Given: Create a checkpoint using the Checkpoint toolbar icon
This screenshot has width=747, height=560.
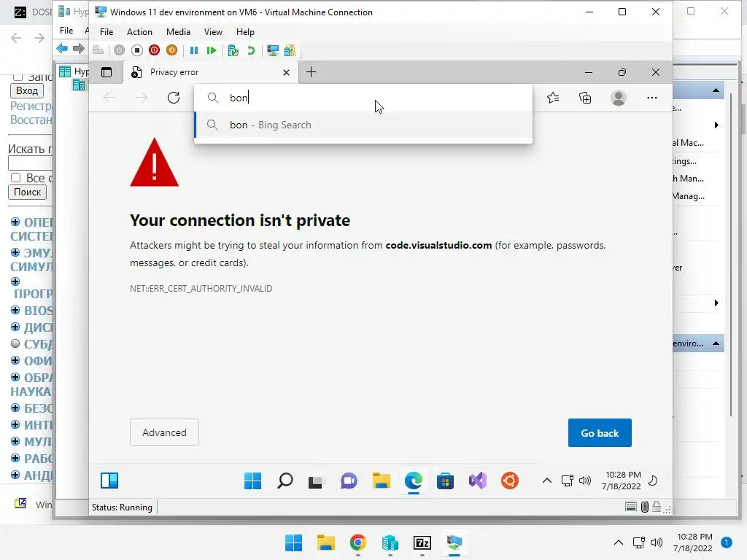Looking at the screenshot, I should click(233, 50).
